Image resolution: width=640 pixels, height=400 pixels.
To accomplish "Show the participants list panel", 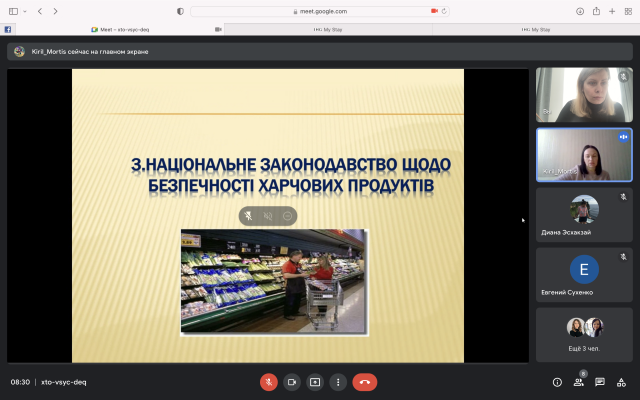I will 578,381.
